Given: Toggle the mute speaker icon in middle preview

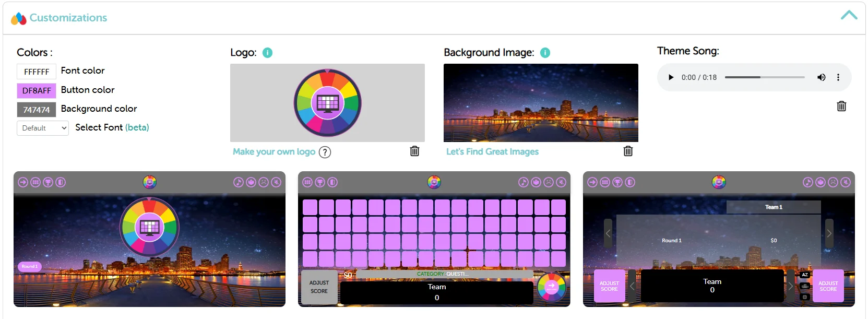Looking at the screenshot, I should click(x=561, y=182).
